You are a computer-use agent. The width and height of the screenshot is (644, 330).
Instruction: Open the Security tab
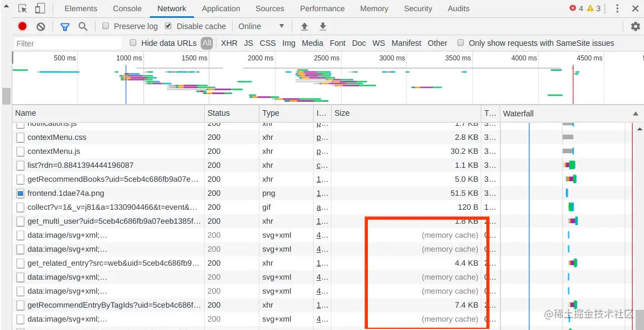tap(418, 8)
